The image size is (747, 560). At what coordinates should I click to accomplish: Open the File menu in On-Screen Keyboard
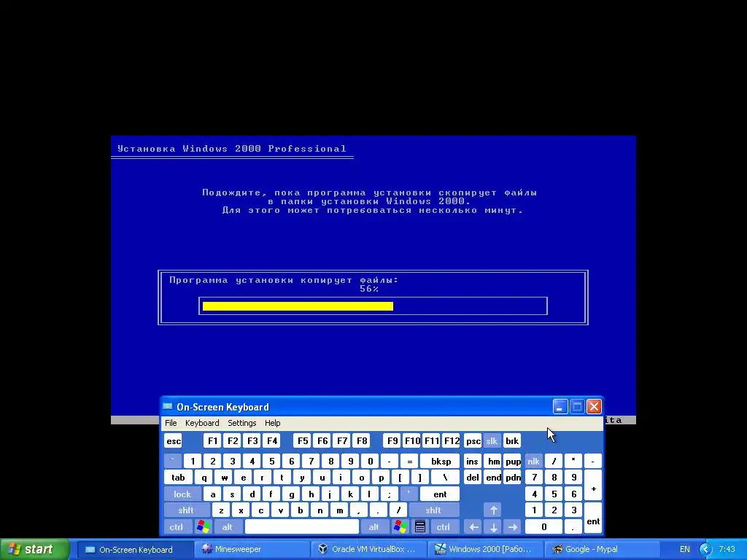[171, 423]
